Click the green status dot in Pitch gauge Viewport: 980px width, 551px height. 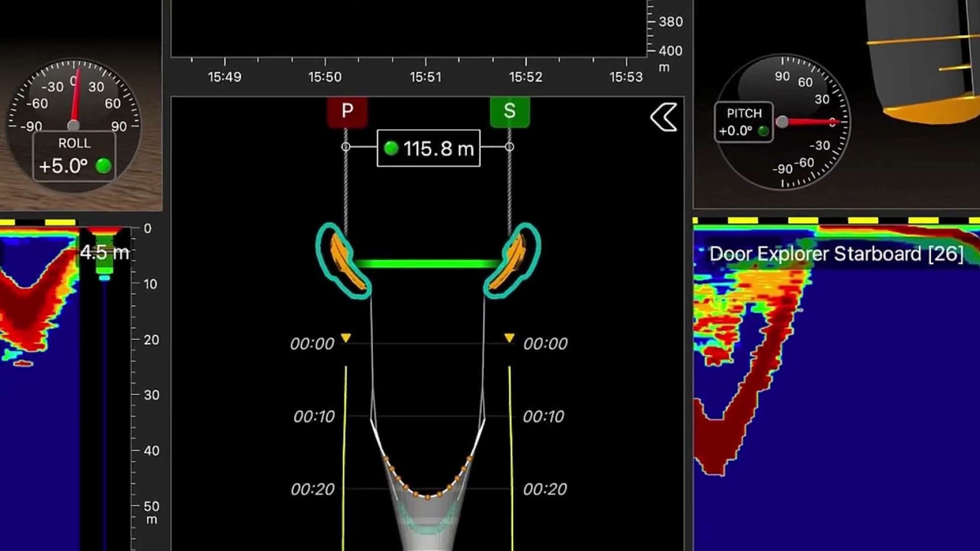tap(763, 131)
